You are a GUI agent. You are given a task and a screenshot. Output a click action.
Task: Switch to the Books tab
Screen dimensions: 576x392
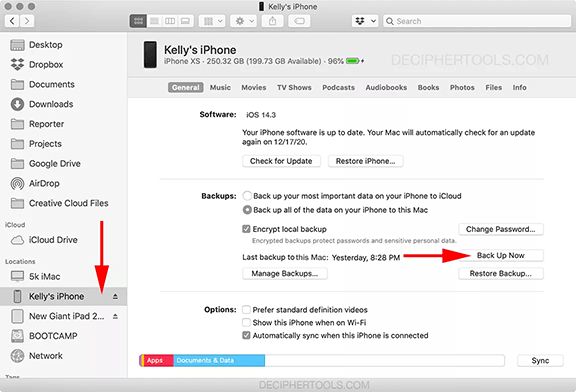point(428,87)
